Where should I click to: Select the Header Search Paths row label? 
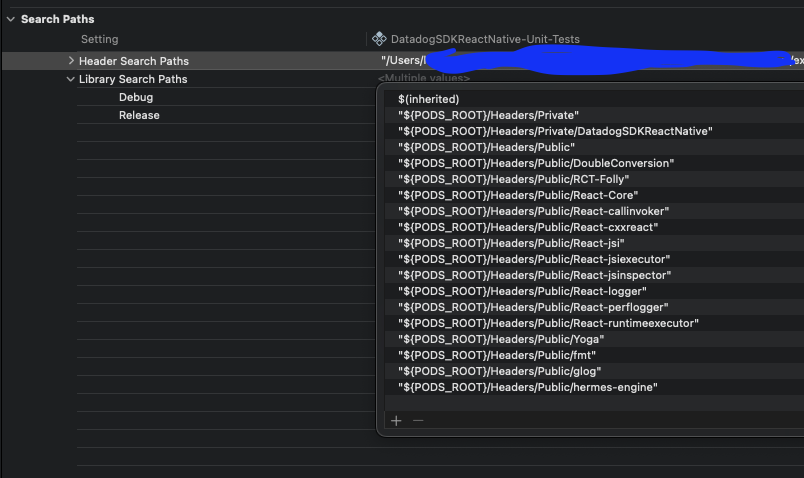click(134, 61)
